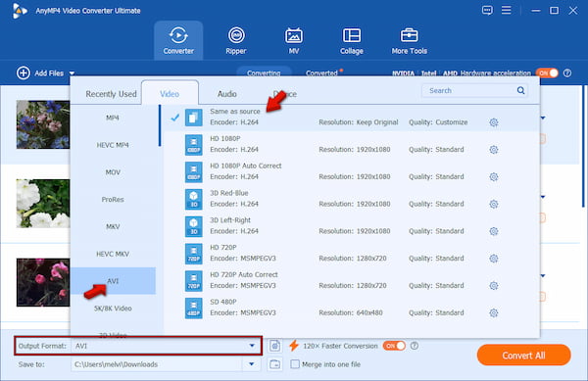Image resolution: width=588 pixels, height=381 pixels.
Task: Select MP4 format in sidebar
Action: pyautogui.click(x=113, y=118)
